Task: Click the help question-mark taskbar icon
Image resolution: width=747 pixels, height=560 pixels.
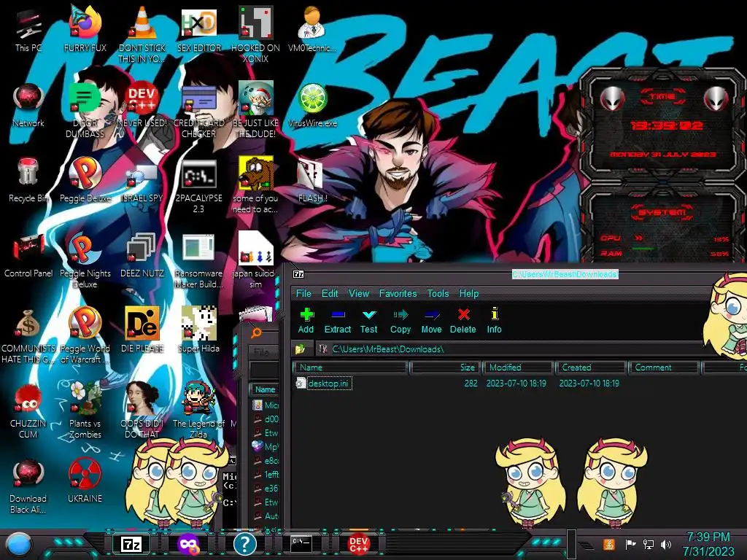Action: 245,544
